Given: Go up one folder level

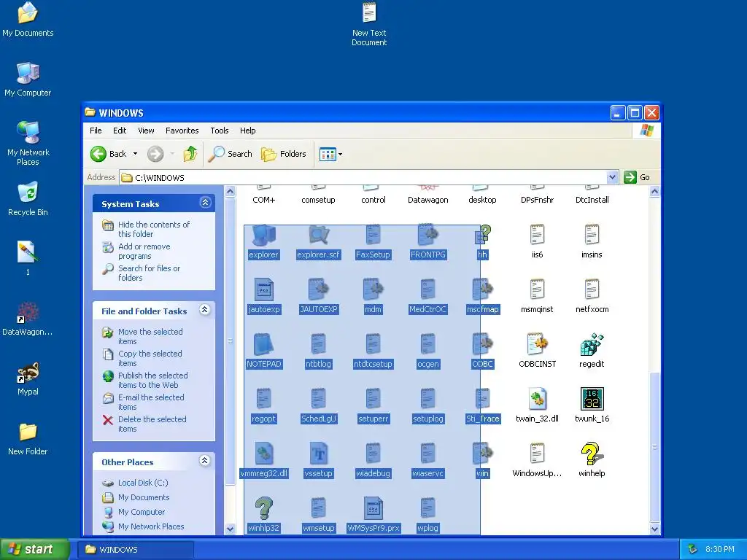Looking at the screenshot, I should pyautogui.click(x=190, y=154).
